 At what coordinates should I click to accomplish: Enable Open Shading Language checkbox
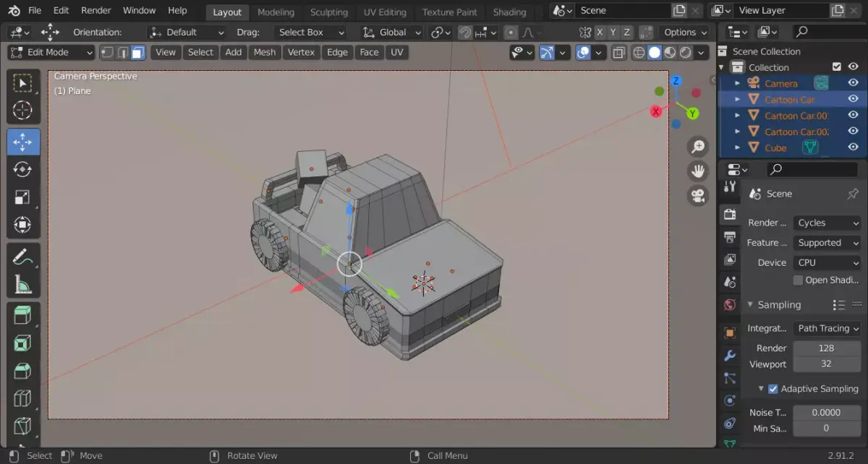[x=799, y=280]
